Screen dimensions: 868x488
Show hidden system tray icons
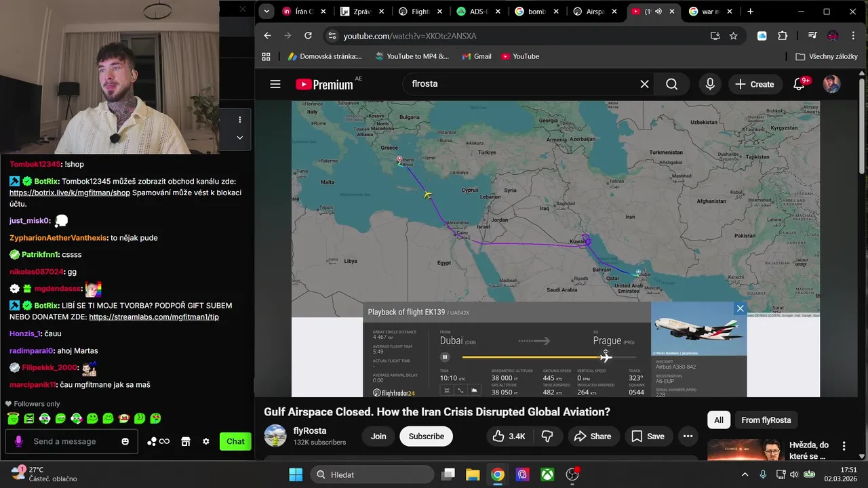point(745,474)
